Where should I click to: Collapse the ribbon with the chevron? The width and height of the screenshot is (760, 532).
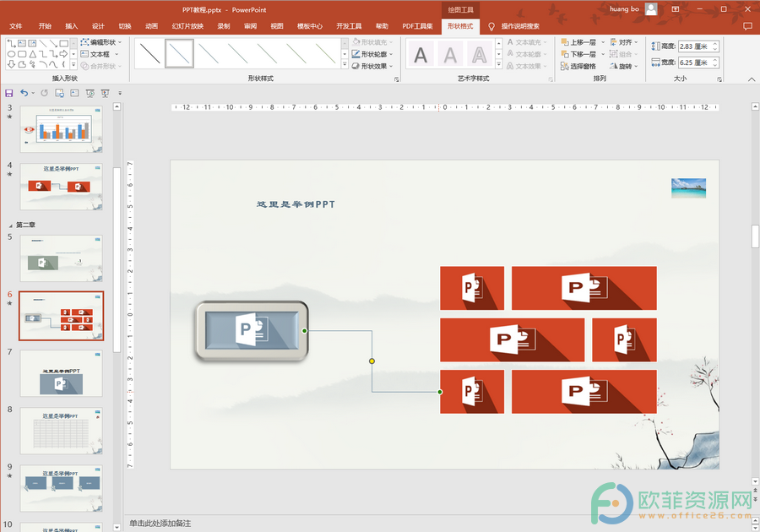[752, 79]
